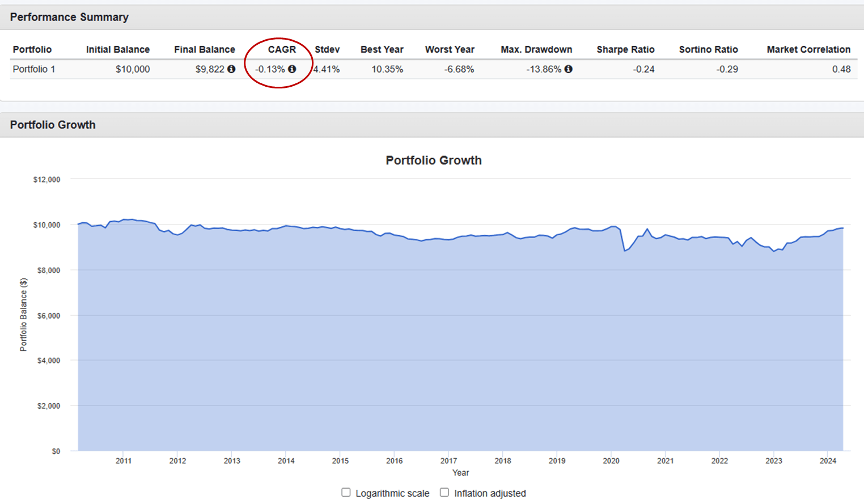Screen dimensions: 864x504
Task: Sort by the Stdev column header
Action: [x=327, y=49]
